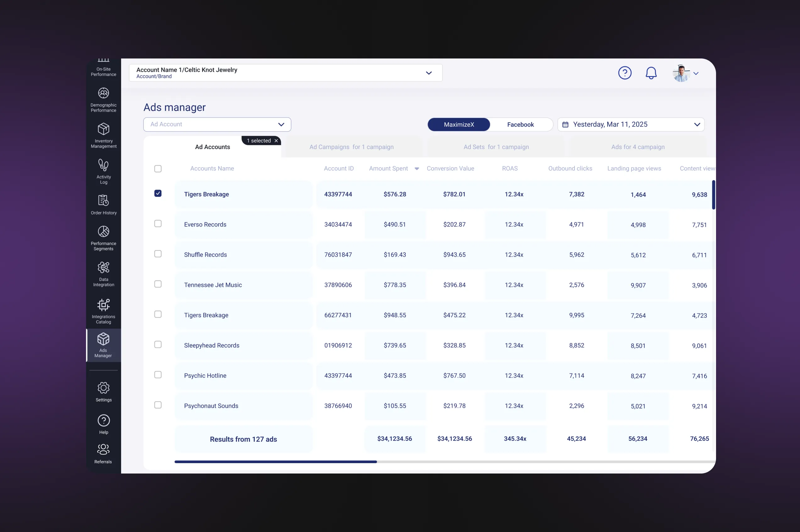Open Order History sidebar icon
The width and height of the screenshot is (800, 532).
click(x=103, y=201)
